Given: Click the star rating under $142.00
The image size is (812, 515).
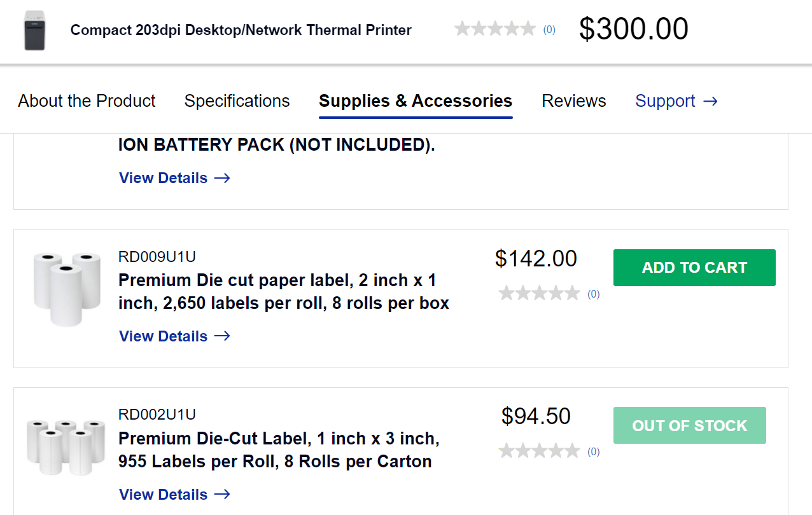Looking at the screenshot, I should point(539,293).
